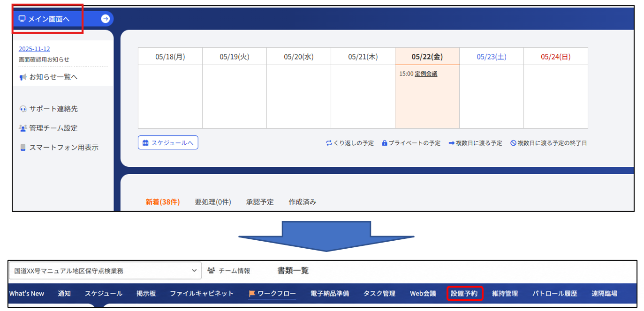Click the padlock icon for プライベートの予定
The width and height of the screenshot is (644, 311).
tap(385, 143)
